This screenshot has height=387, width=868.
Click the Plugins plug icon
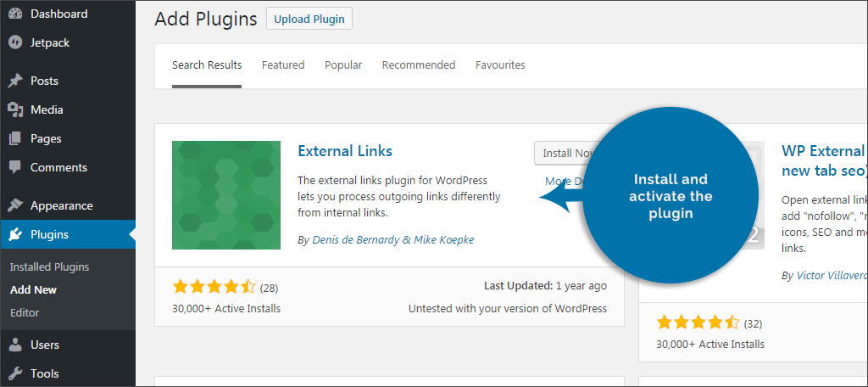tap(15, 234)
